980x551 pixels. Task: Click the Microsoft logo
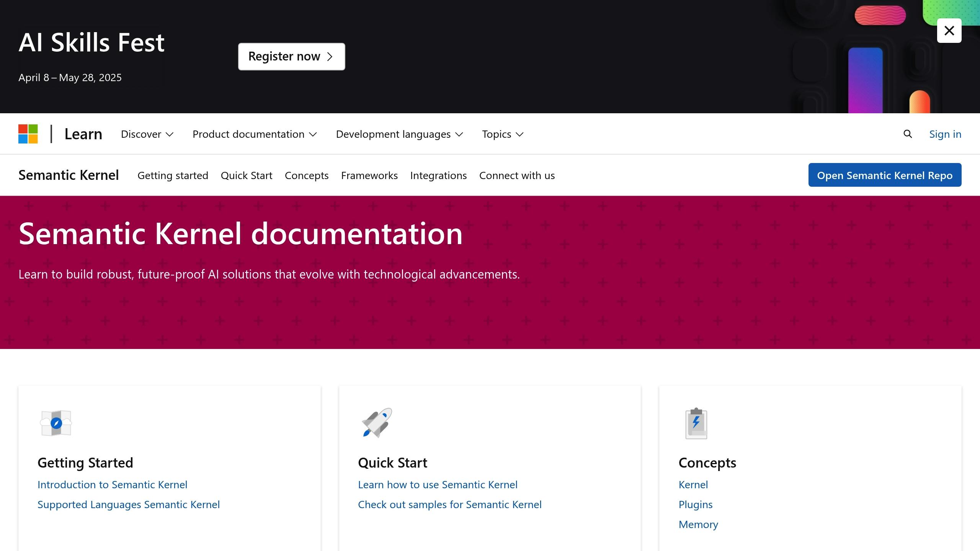point(28,134)
